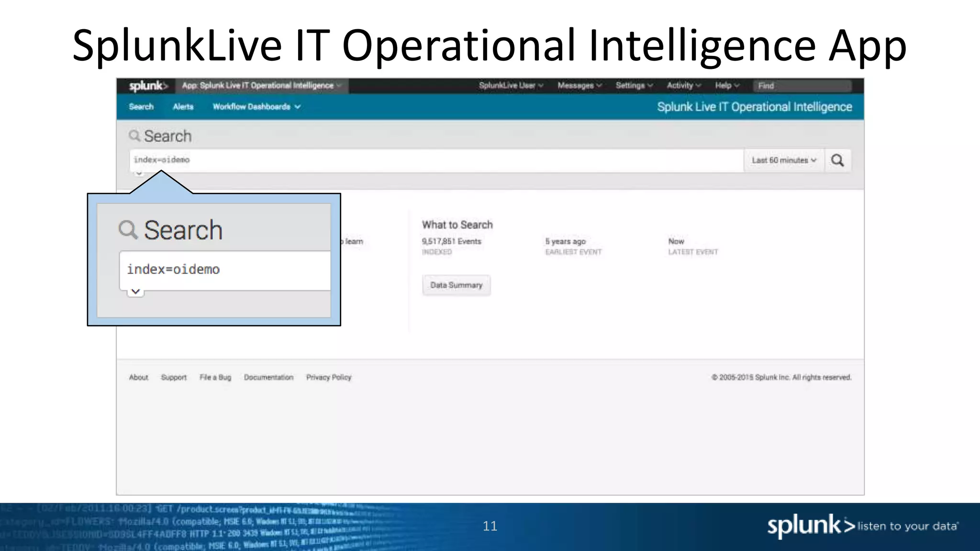
Task: Run search with magnifier button
Action: [837, 160]
